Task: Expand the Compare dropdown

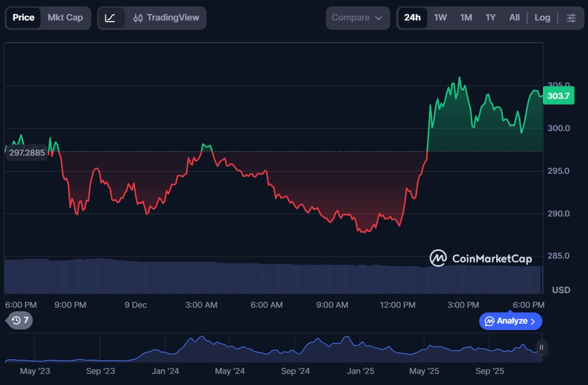Action: pos(357,18)
